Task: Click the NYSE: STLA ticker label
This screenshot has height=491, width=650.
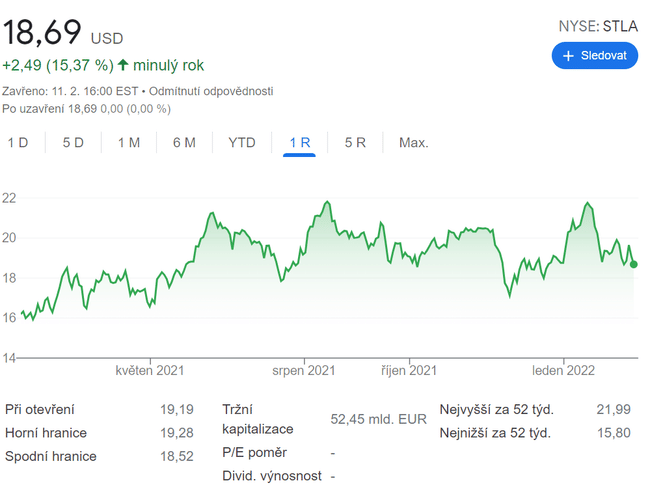Action: (x=597, y=26)
